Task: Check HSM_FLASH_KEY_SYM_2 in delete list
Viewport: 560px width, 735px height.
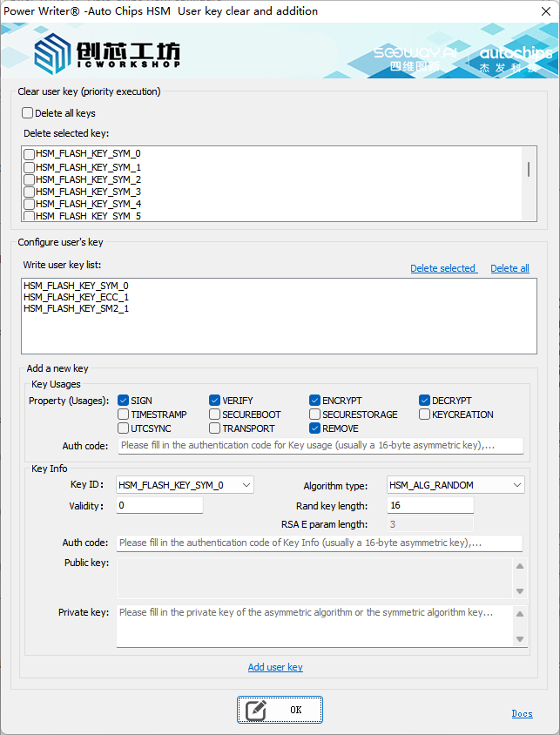Action: coord(30,179)
